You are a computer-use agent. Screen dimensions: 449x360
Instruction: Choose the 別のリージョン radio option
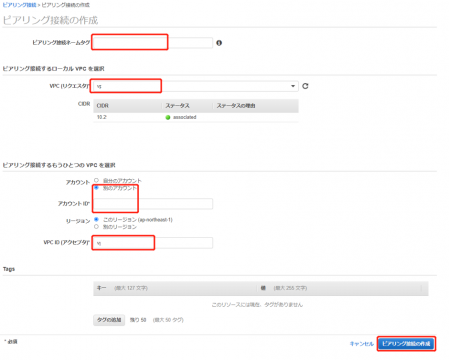pyautogui.click(x=96, y=227)
